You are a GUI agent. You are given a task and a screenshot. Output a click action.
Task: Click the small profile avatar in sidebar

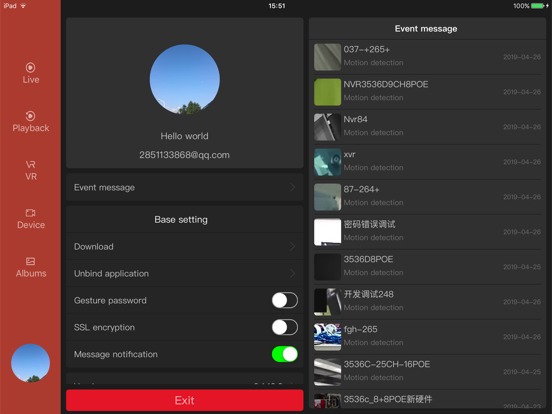[x=31, y=363]
